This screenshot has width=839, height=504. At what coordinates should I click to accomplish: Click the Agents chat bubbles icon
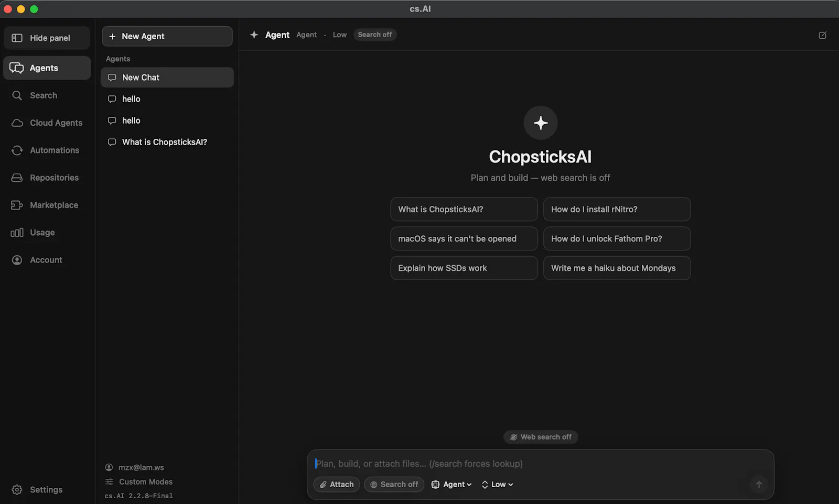pos(17,68)
